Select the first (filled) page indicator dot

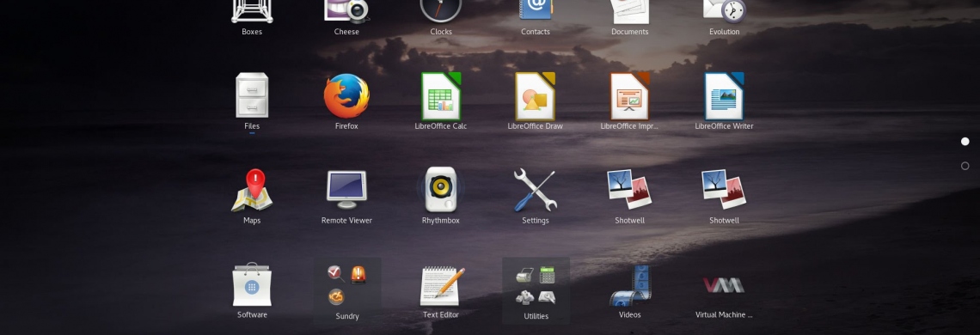(x=965, y=142)
